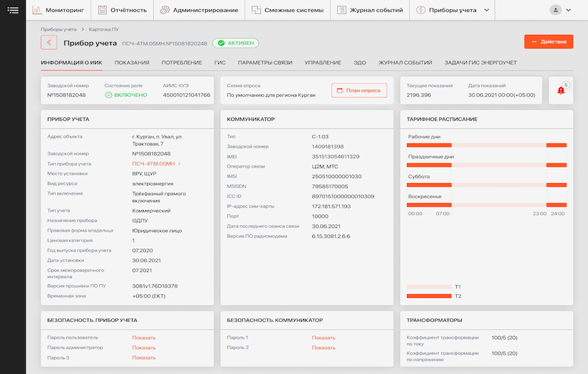588x374 pixels.
Task: Open Журнал событий in top menu
Action: click(x=370, y=10)
